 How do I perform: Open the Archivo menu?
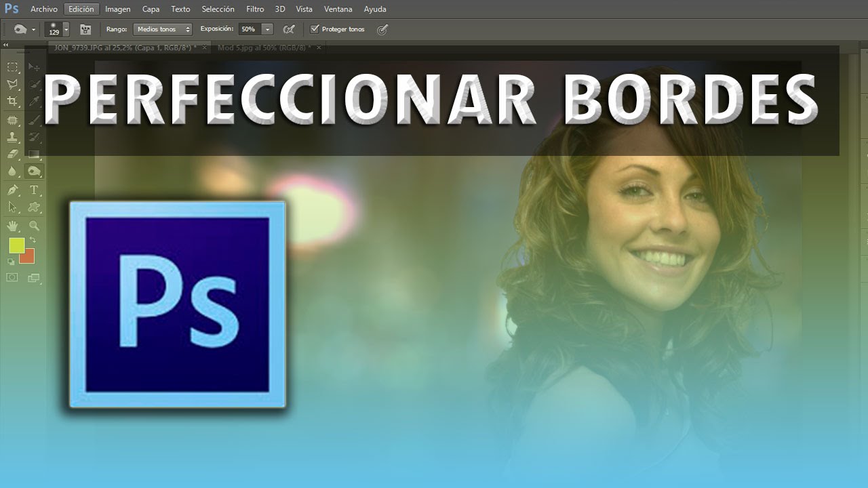[44, 9]
